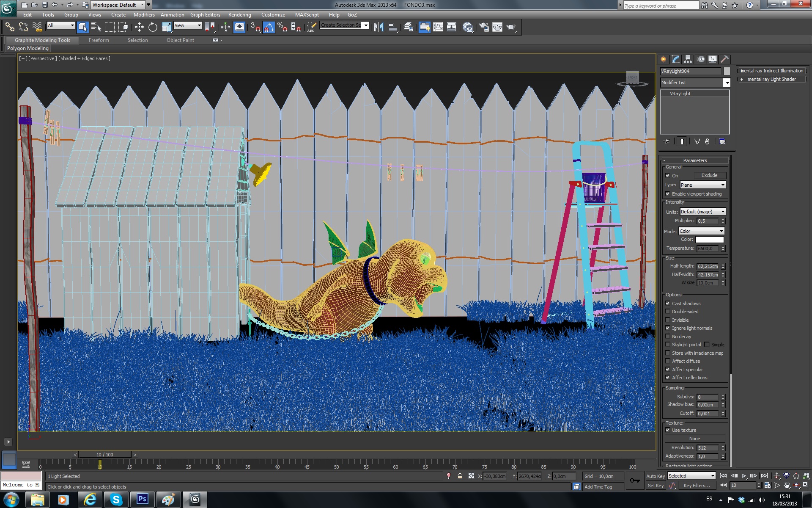The width and height of the screenshot is (812, 508).
Task: Toggle the Invisible light option
Action: (668, 320)
